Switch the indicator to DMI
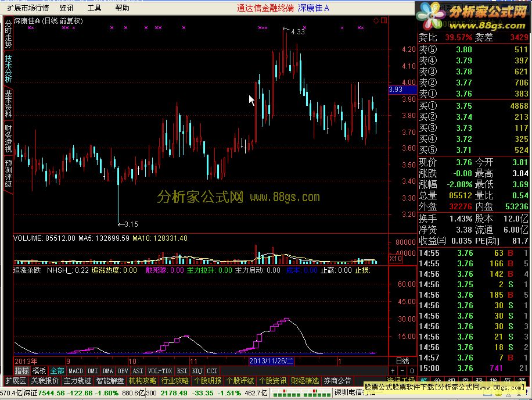 92,371
